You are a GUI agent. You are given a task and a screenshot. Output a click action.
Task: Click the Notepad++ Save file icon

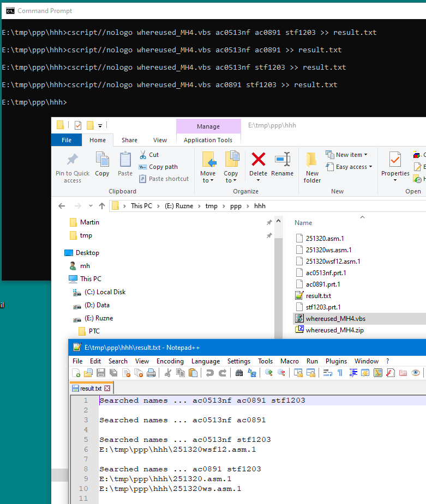[x=101, y=373]
